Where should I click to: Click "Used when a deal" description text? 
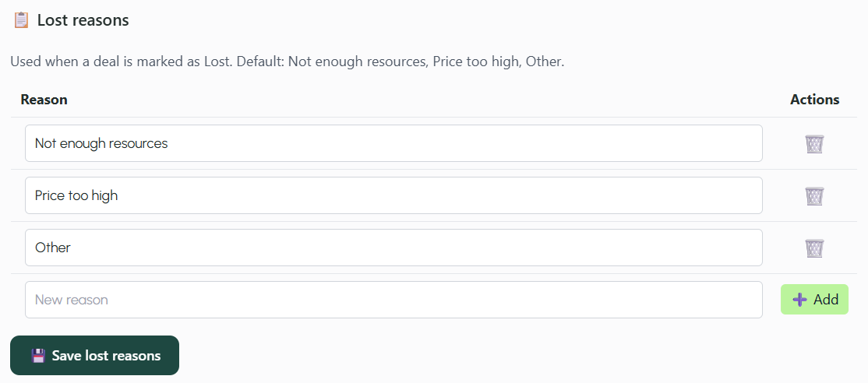[59, 61]
